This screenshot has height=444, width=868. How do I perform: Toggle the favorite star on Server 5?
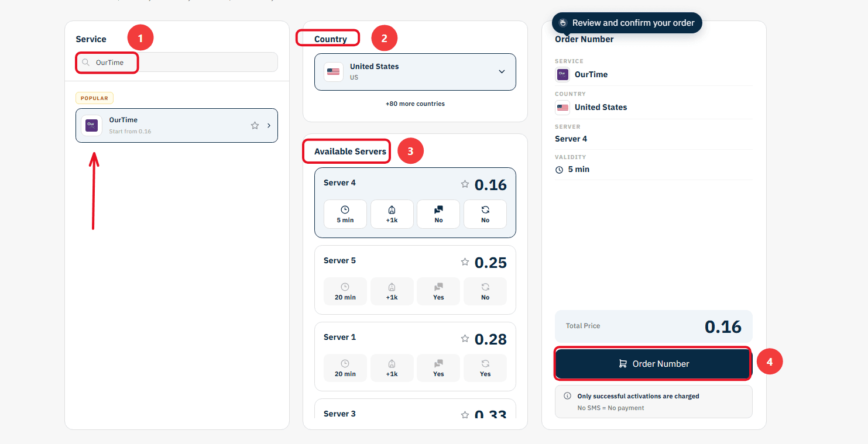[x=465, y=261]
